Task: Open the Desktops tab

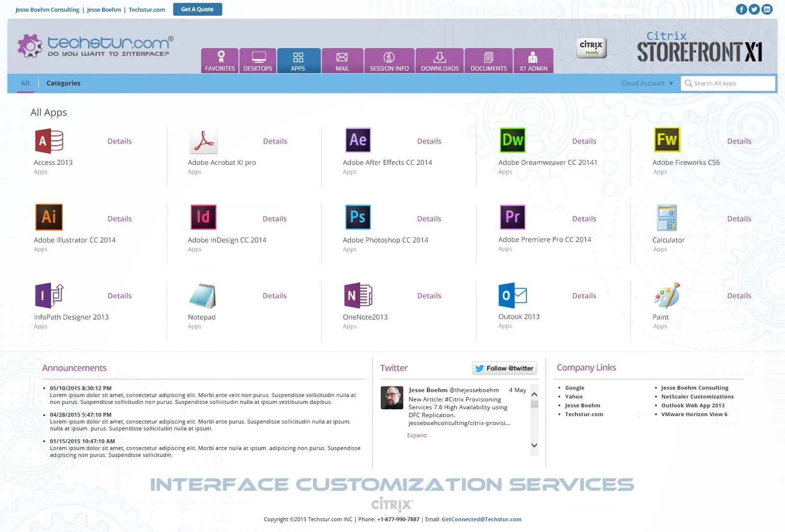Action: coord(258,61)
